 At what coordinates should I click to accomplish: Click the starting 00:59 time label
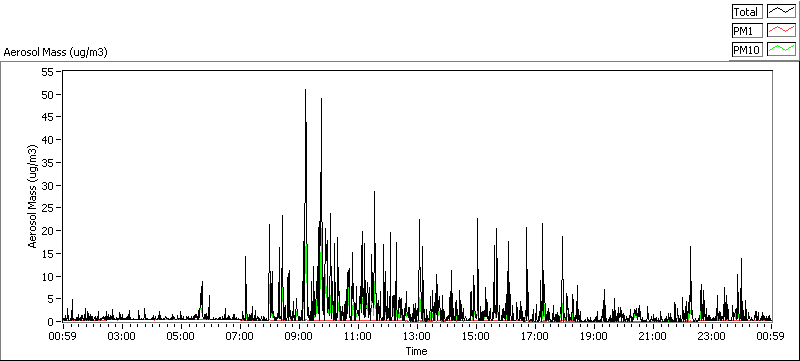click(x=62, y=337)
